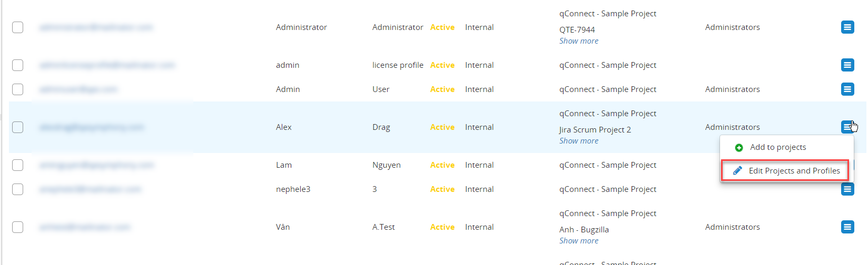868x265 pixels.
Task: Expand Show more under Jira Scrum Project 2
Action: pos(578,141)
